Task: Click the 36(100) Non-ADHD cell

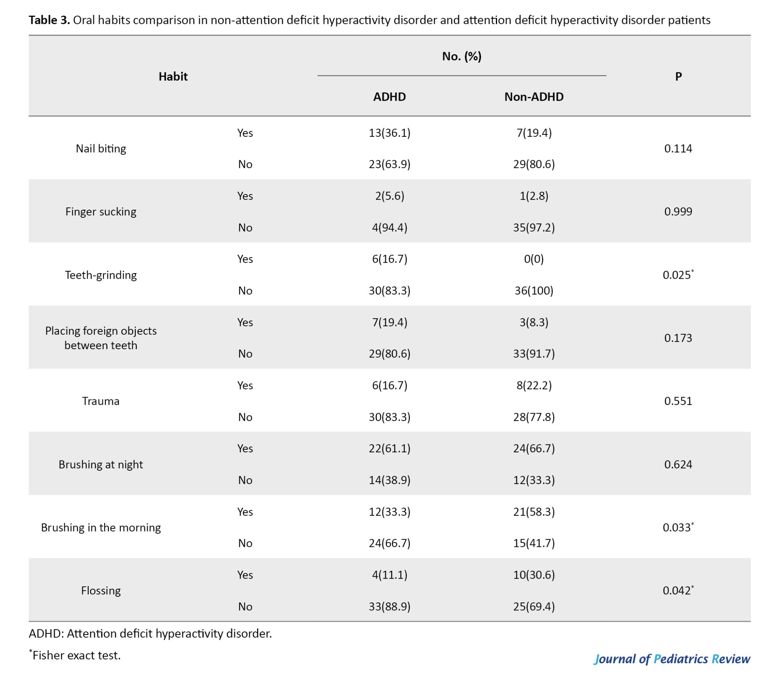Action: (x=534, y=291)
